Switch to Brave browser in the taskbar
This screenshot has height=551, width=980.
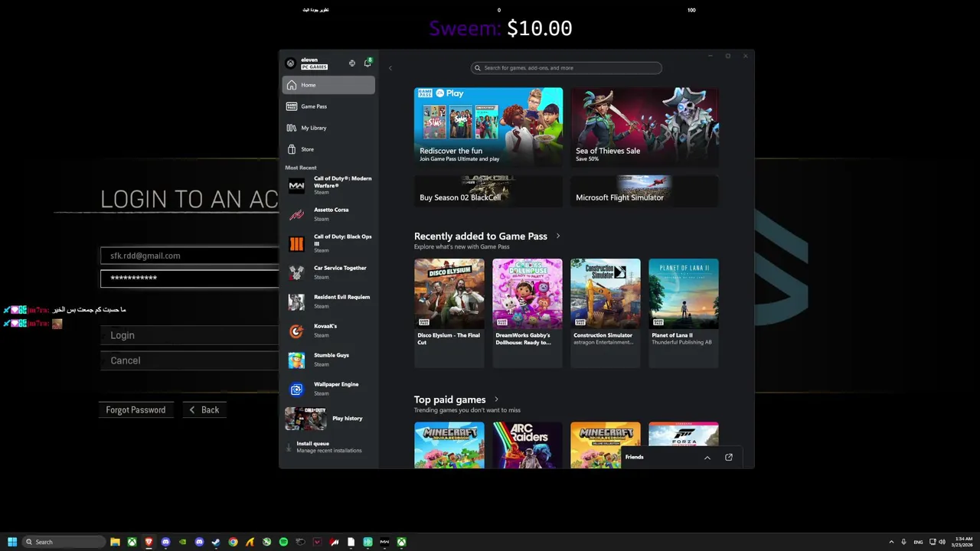[149, 542]
